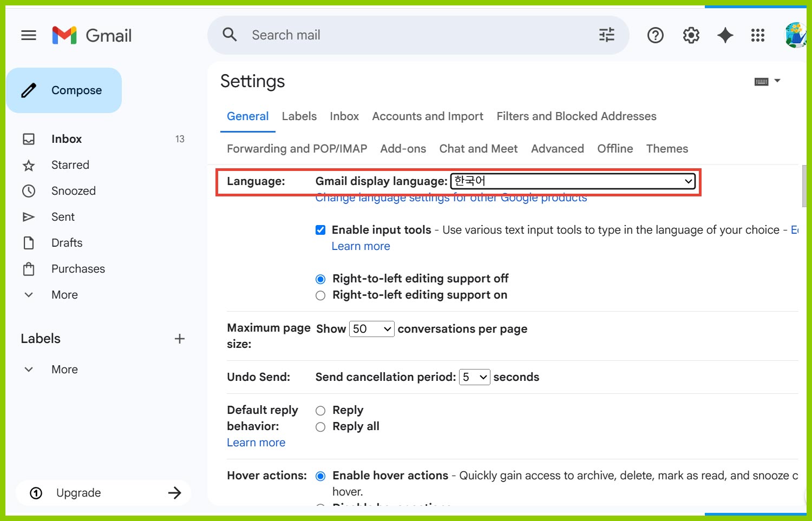
Task: Toggle Enable input tools checkbox
Action: point(320,230)
